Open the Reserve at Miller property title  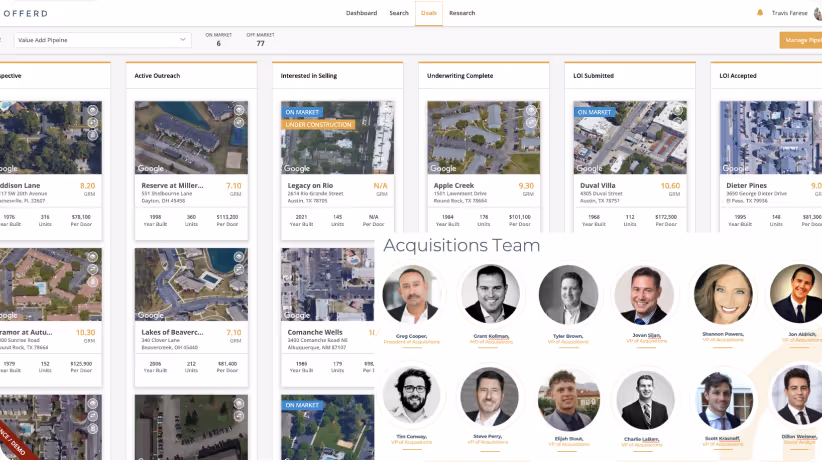click(x=172, y=186)
